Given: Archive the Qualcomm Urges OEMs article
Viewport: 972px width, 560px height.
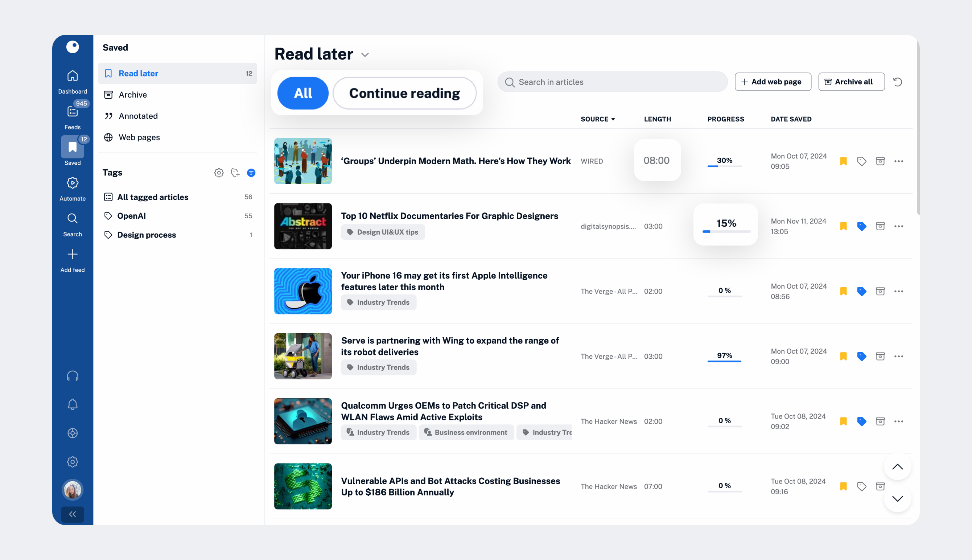Looking at the screenshot, I should coord(880,421).
